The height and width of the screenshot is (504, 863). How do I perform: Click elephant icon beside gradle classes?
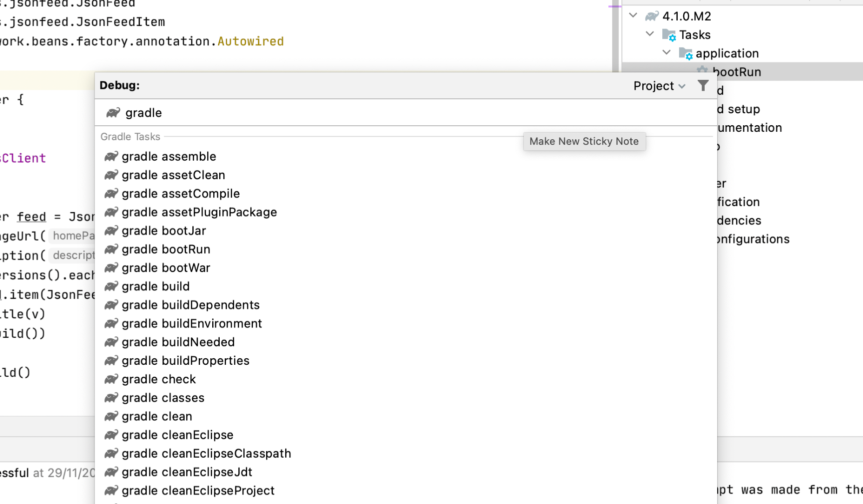click(x=111, y=398)
